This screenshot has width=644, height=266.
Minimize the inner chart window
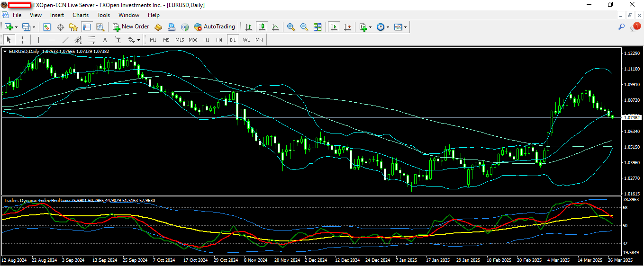pyautogui.click(x=621, y=15)
